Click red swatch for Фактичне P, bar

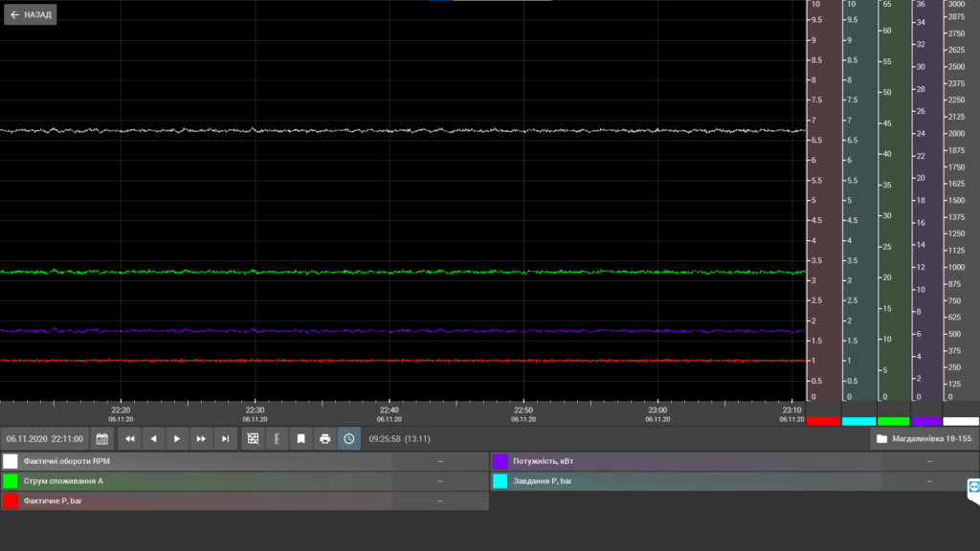pyautogui.click(x=10, y=501)
